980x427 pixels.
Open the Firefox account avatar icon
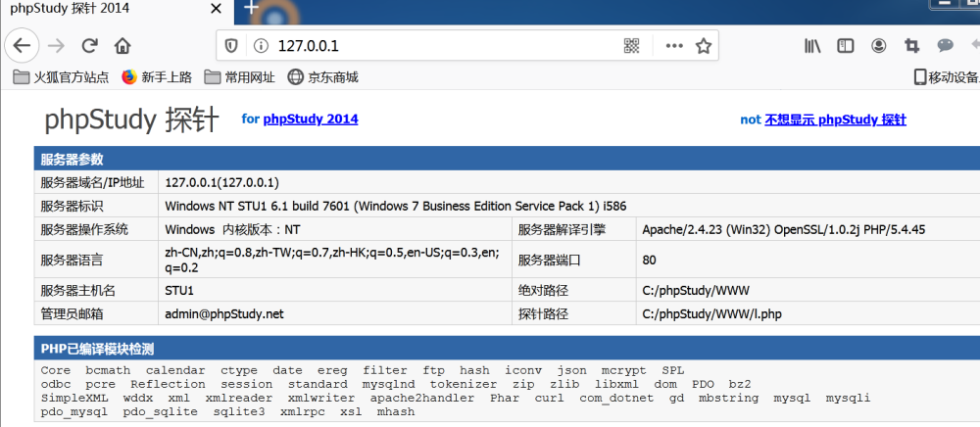[x=879, y=46]
